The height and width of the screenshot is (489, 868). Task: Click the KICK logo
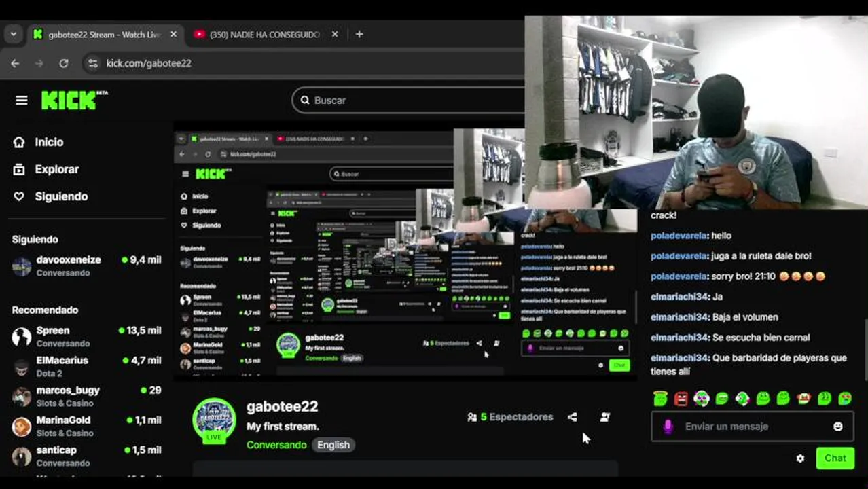coord(74,101)
